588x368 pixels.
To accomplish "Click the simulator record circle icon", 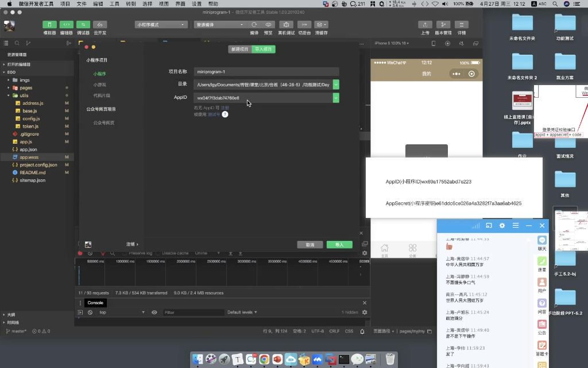I will coord(447,44).
